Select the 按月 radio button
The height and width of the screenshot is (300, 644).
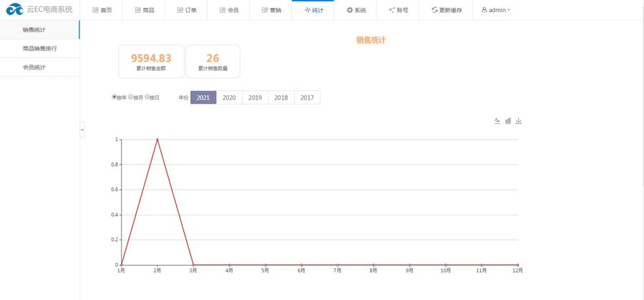131,97
